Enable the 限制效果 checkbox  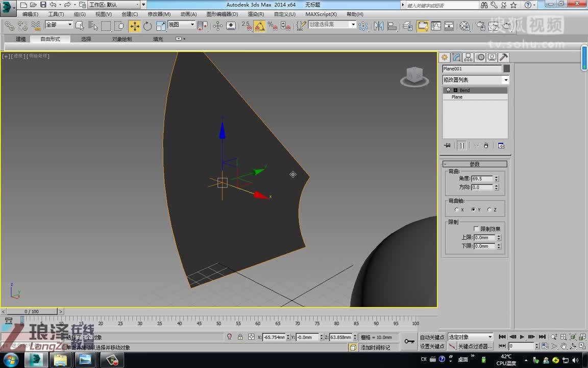pyautogui.click(x=476, y=228)
